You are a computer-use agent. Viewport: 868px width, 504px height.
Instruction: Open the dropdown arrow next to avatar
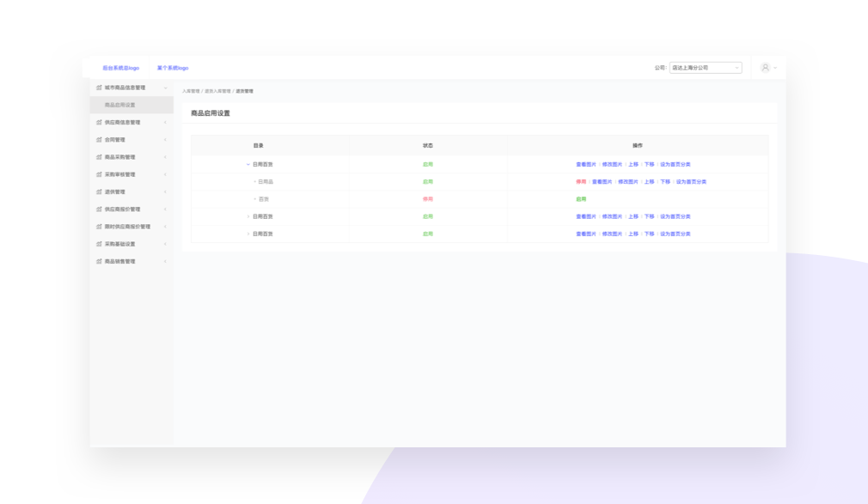775,68
